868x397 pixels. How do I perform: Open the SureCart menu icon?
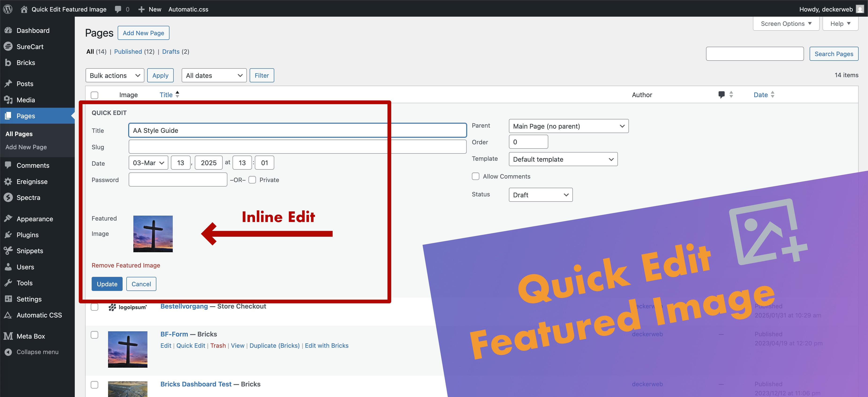pyautogui.click(x=8, y=46)
